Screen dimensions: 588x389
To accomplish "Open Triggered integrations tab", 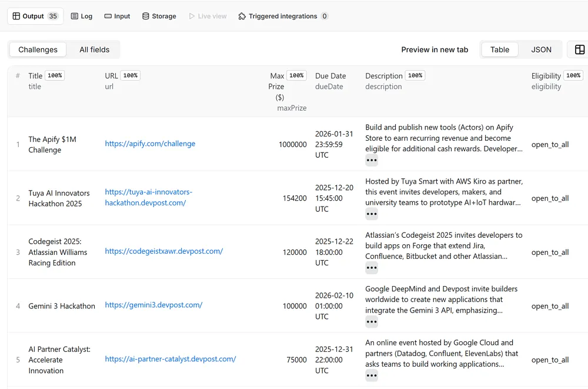I will (x=283, y=16).
